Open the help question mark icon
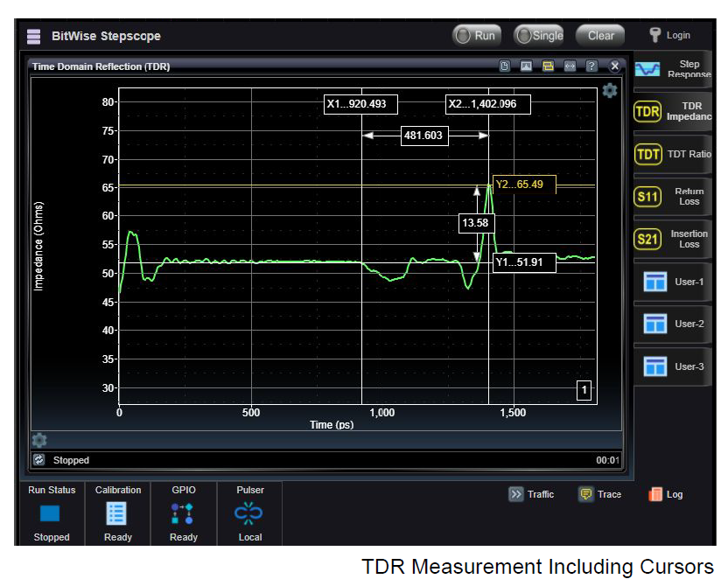The image size is (728, 586). [x=591, y=66]
